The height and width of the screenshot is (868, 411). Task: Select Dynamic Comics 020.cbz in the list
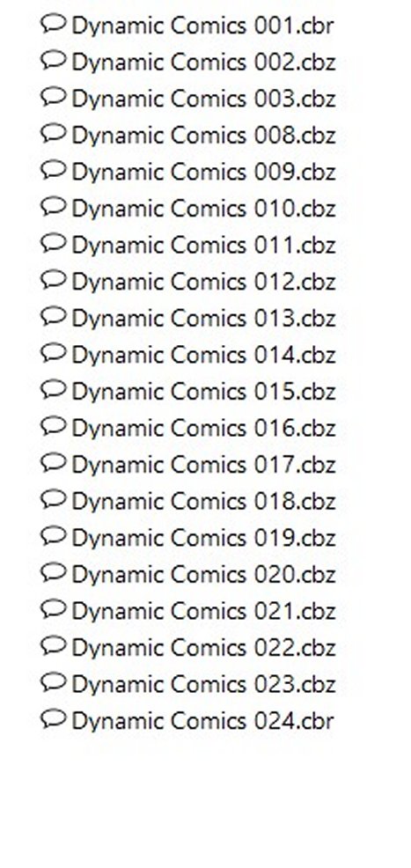(x=203, y=575)
